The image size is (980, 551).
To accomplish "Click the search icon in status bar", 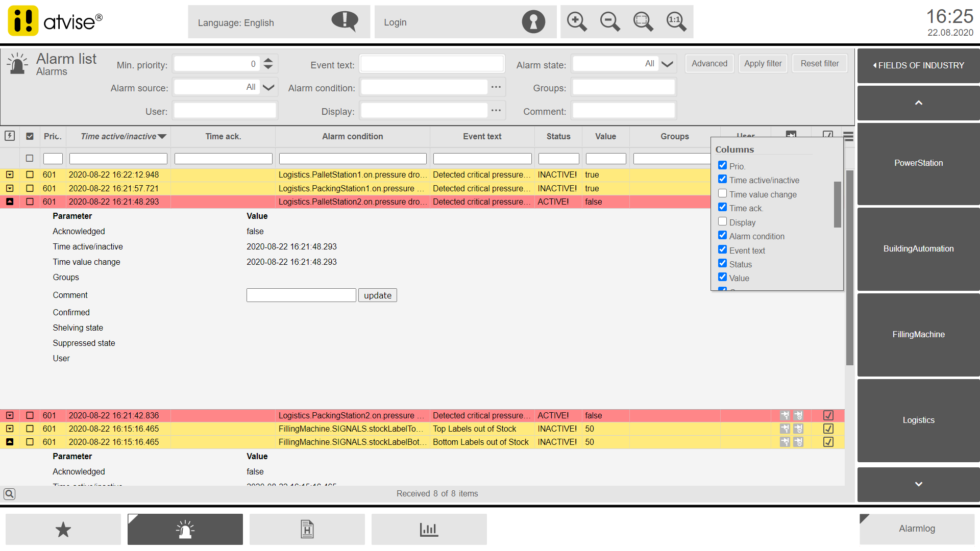I will pos(9,494).
